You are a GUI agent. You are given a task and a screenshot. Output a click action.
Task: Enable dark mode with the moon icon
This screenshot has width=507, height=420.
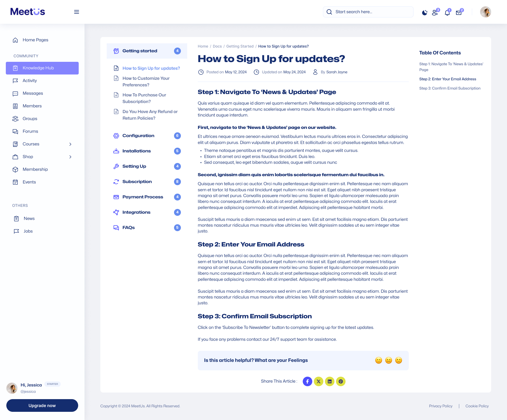(x=425, y=12)
